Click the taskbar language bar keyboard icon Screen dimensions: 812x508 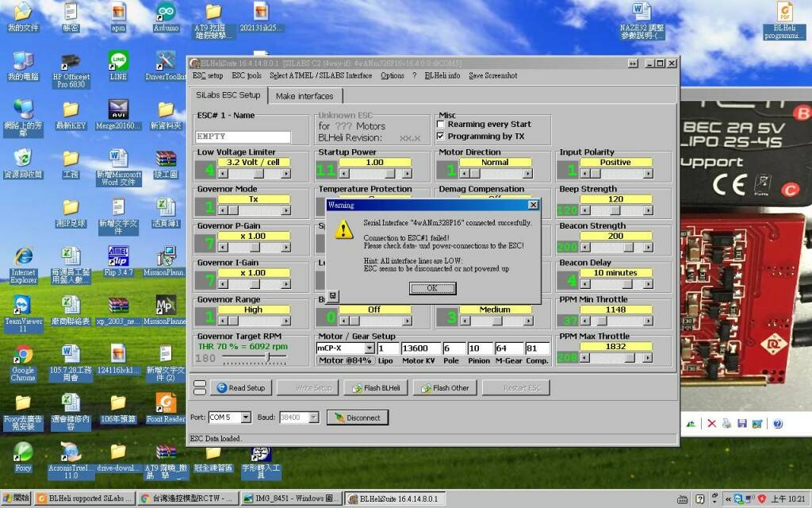683,499
